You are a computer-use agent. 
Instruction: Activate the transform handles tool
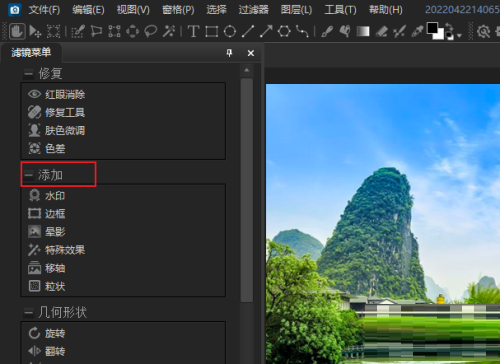[x=114, y=31]
